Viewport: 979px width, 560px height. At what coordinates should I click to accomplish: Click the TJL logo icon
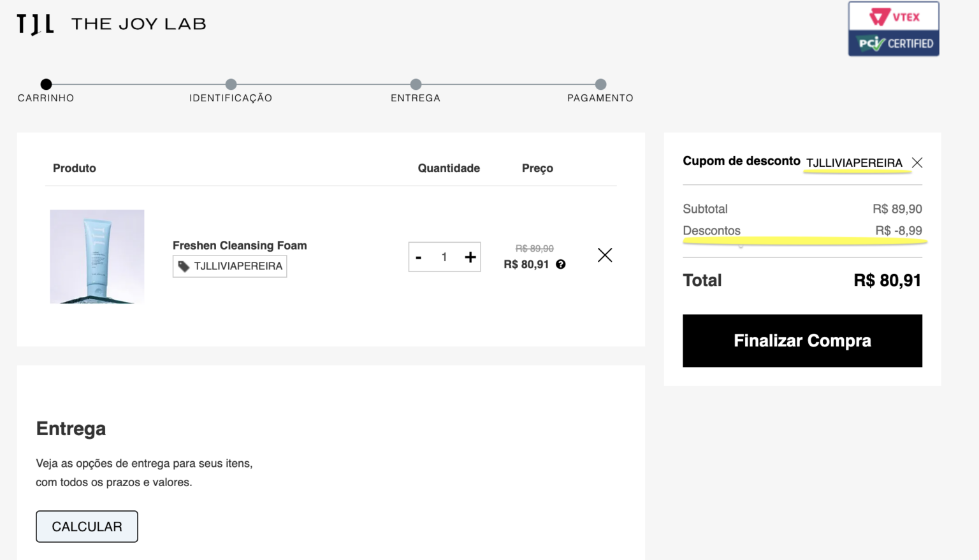click(35, 24)
